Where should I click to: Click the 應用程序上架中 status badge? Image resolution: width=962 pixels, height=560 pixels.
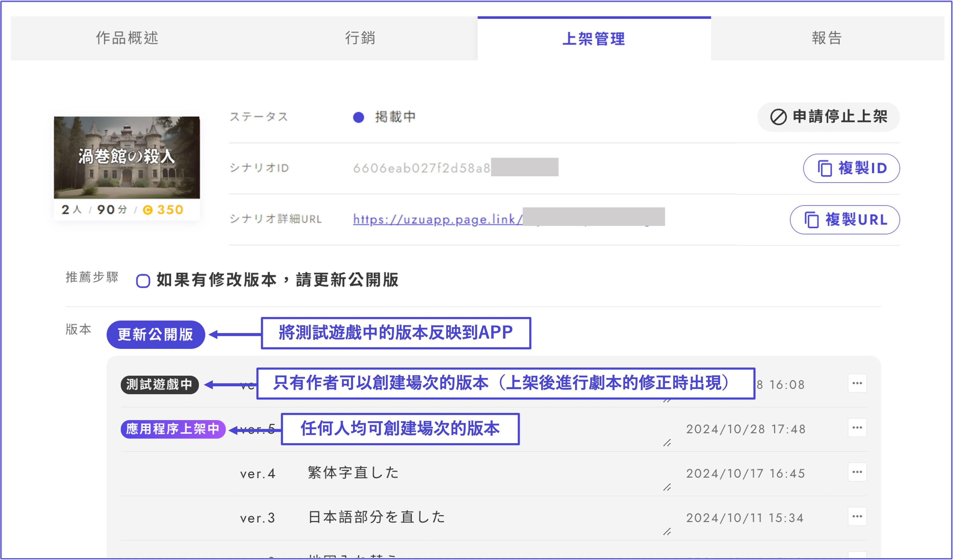pos(173,429)
